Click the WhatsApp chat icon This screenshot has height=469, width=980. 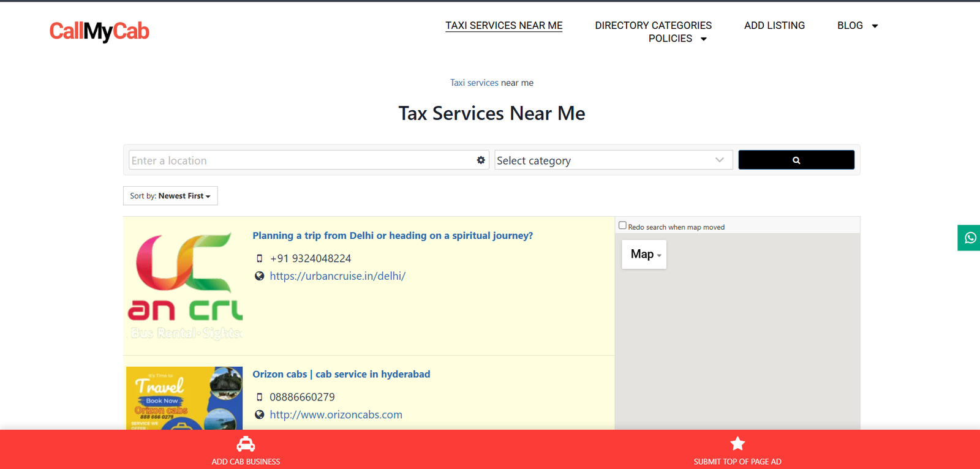pyautogui.click(x=970, y=238)
